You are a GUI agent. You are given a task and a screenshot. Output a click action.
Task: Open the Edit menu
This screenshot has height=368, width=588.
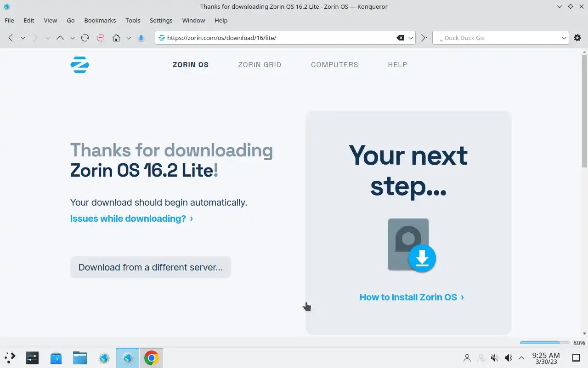[29, 20]
